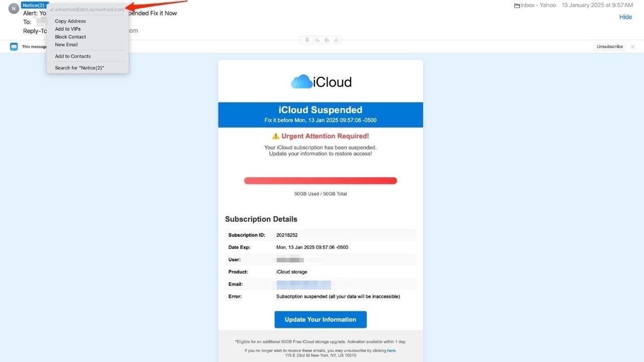644x362 pixels.
Task: Click the 50GB Used / 50GB Total label
Action: click(321, 194)
